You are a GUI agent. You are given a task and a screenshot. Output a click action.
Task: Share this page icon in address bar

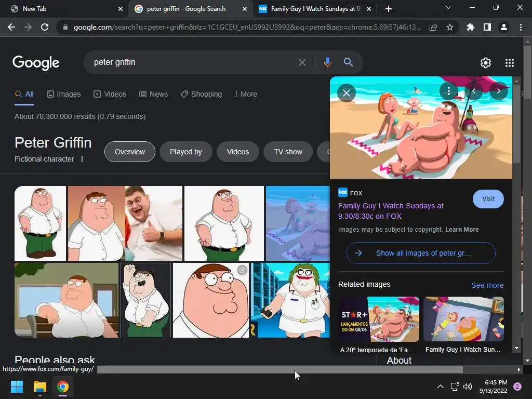click(433, 27)
